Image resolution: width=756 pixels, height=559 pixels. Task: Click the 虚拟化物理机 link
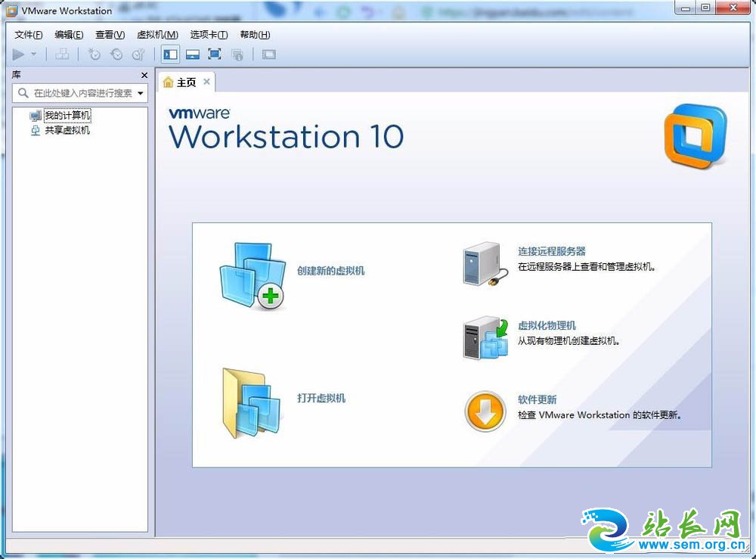click(x=547, y=325)
